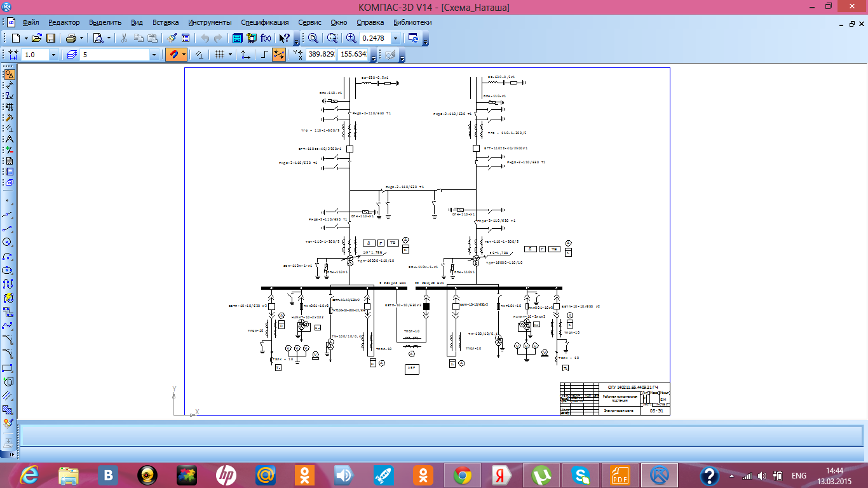868x488 pixels.
Task: Toggle the rounding mode button
Action: [x=279, y=55]
